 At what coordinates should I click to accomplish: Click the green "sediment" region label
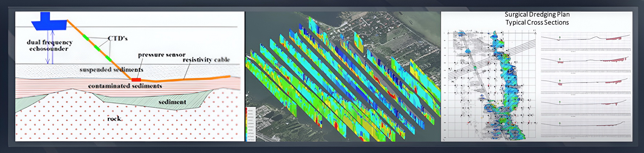click(172, 102)
